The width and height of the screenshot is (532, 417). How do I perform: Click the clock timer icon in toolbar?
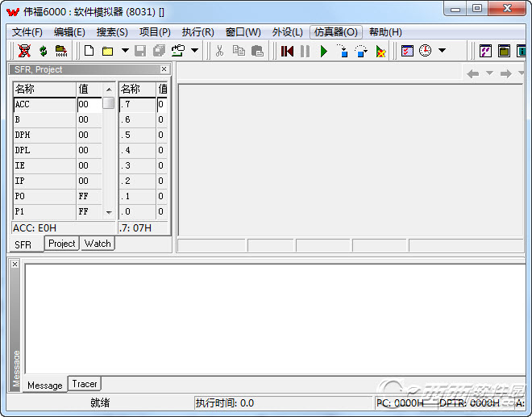425,51
